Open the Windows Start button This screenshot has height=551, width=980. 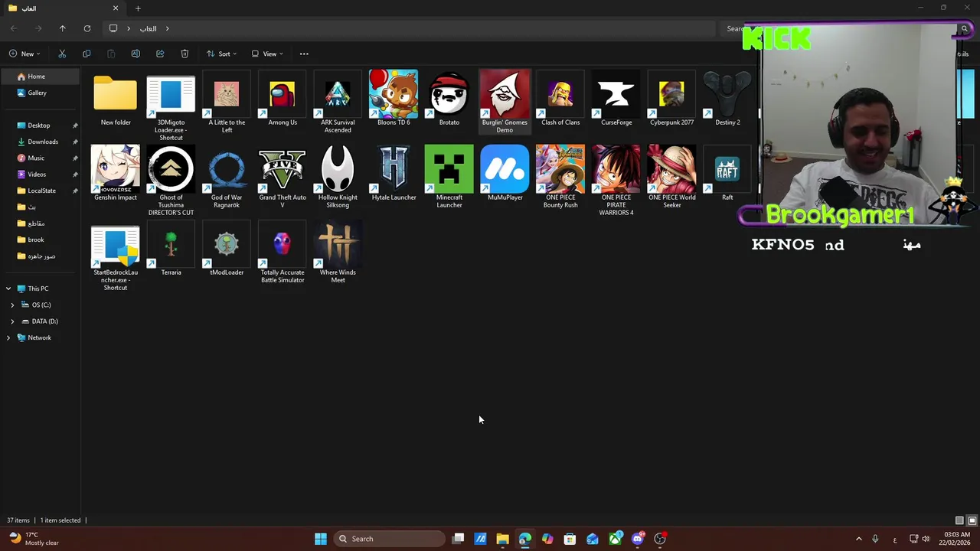pos(321,539)
